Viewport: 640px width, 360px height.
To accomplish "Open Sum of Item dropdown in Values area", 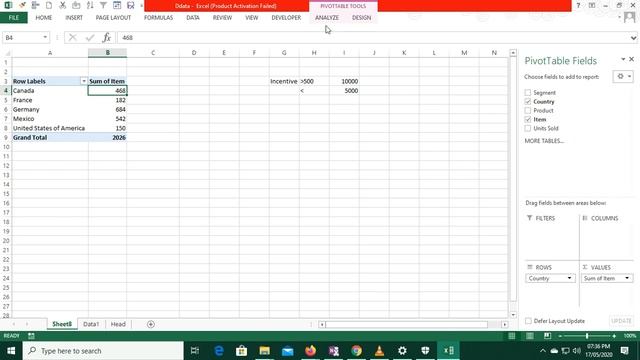I will pyautogui.click(x=627, y=278).
